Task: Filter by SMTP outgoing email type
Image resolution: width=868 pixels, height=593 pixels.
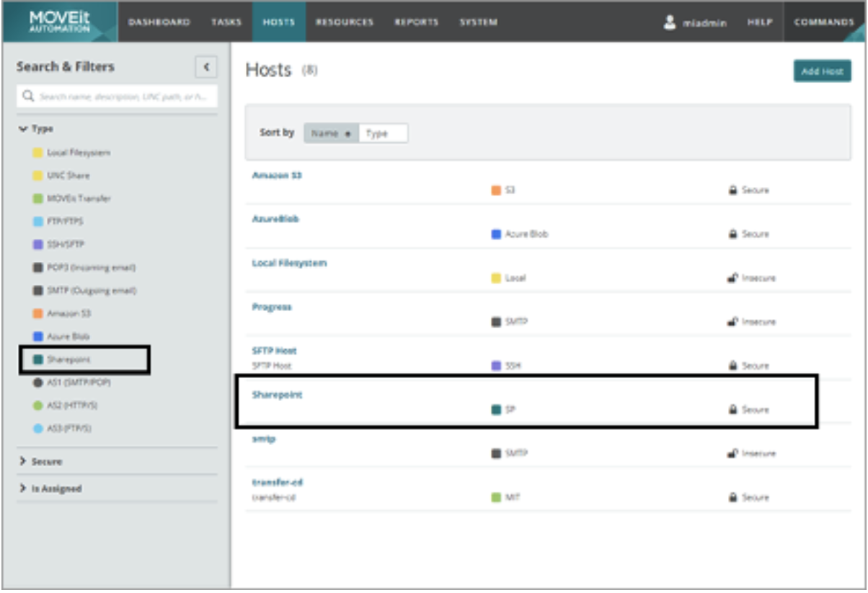Action: point(84,291)
